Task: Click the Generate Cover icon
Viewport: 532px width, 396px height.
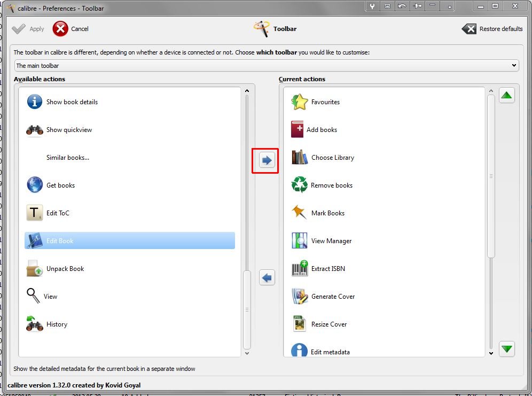Action: [x=300, y=296]
